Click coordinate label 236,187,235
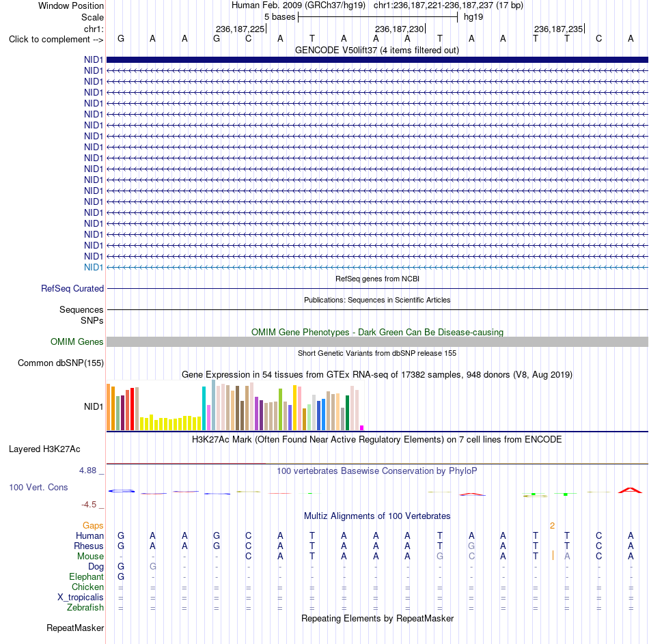This screenshot has width=649, height=644. point(558,29)
